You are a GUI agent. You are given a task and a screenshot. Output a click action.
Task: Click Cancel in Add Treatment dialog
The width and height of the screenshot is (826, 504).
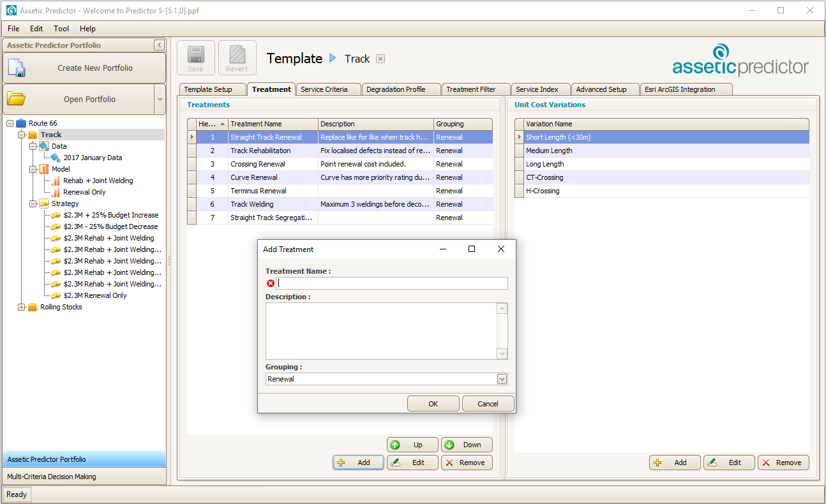point(488,403)
